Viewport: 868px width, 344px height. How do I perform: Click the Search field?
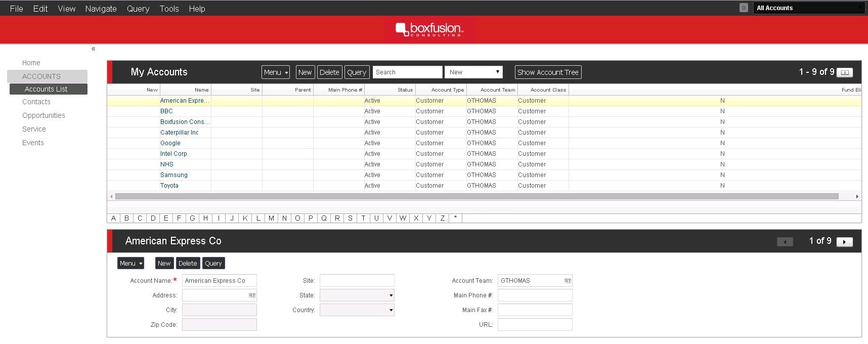(408, 72)
